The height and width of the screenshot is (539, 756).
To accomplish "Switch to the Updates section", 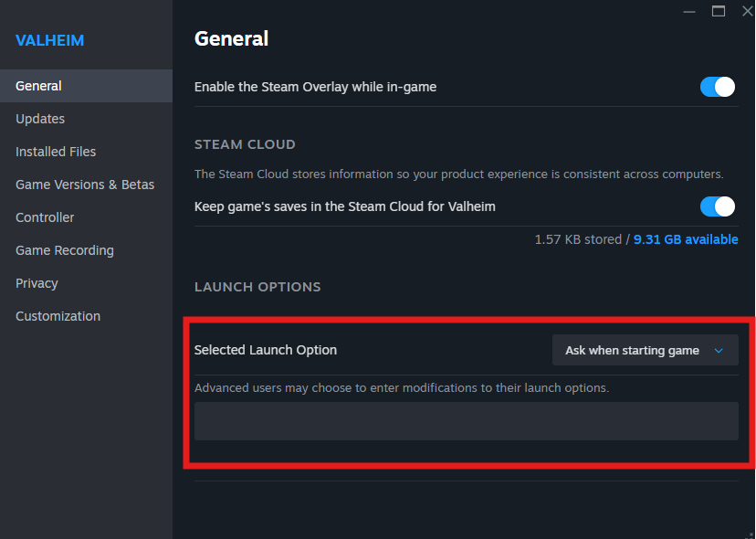I will [x=40, y=119].
